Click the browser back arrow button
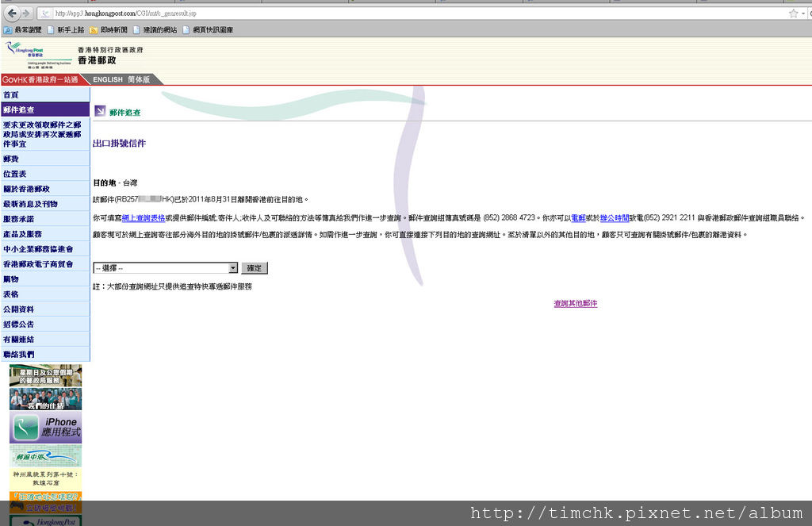812x526 pixels. (12, 13)
